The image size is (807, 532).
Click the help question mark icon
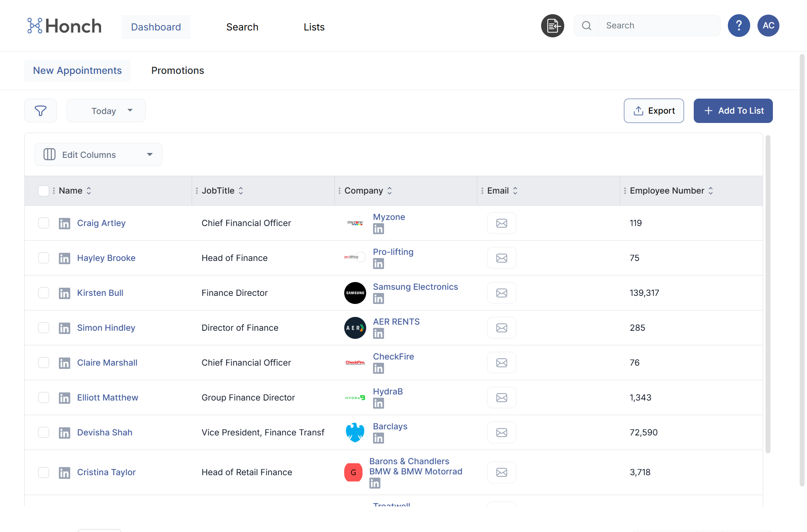738,26
